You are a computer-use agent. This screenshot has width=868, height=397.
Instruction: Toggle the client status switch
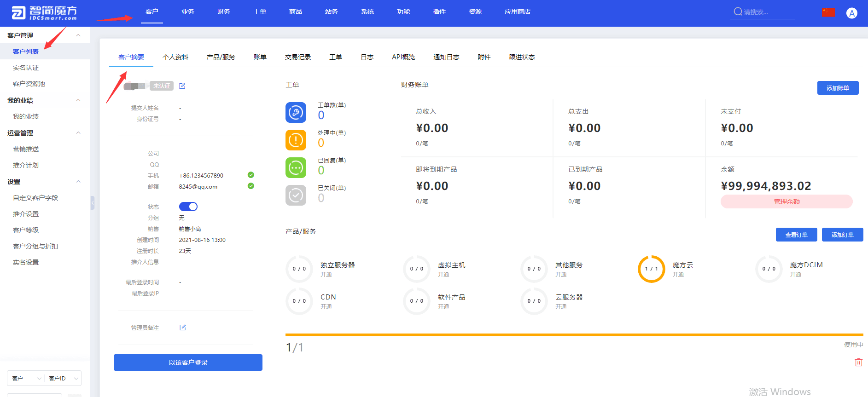(x=188, y=207)
